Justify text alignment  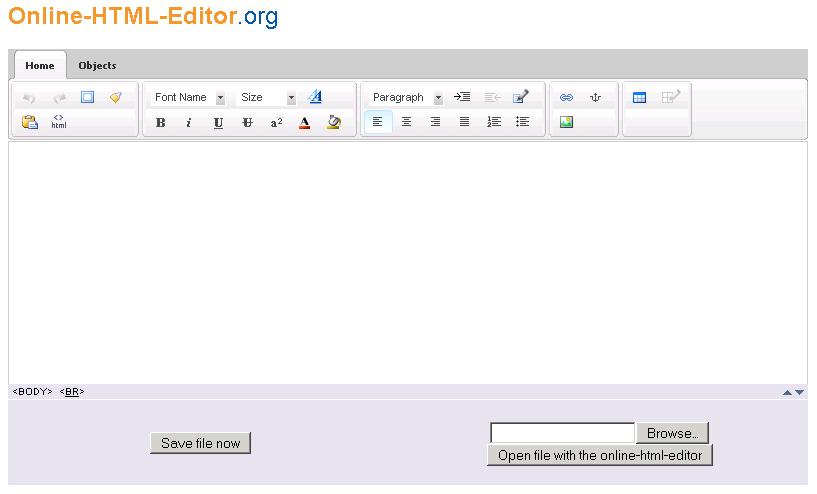[464, 122]
